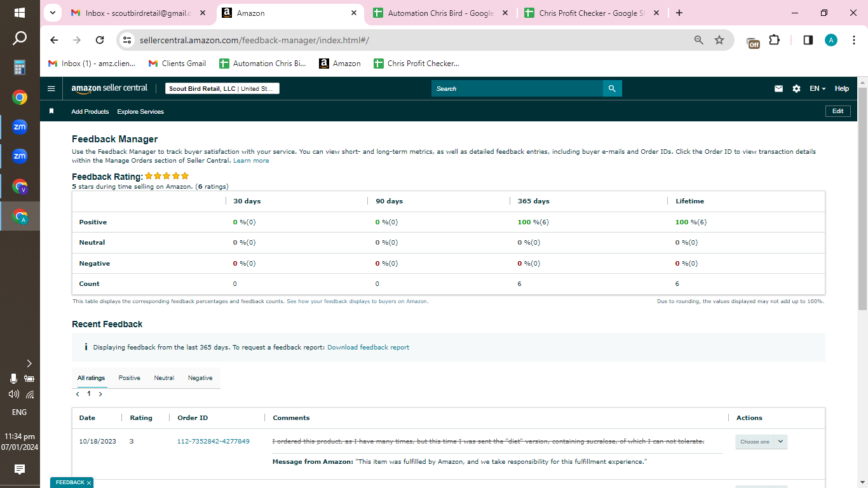The width and height of the screenshot is (868, 488).
Task: Switch to the Chris Profit Checker tab
Action: coord(592,13)
